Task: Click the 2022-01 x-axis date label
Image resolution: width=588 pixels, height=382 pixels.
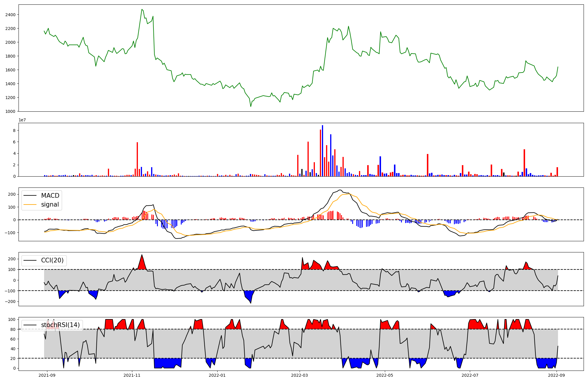Action: tap(217, 375)
